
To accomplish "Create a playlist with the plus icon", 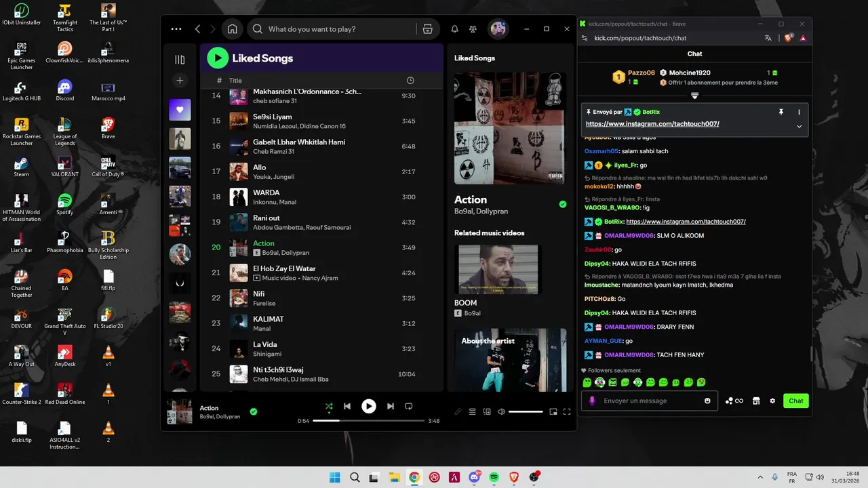I will coord(180,81).
